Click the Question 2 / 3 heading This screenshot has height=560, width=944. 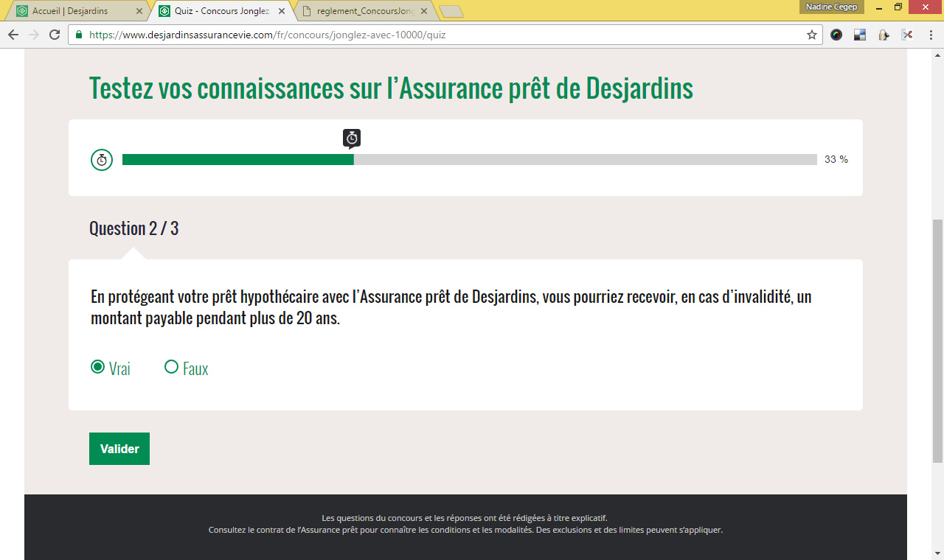134,228
